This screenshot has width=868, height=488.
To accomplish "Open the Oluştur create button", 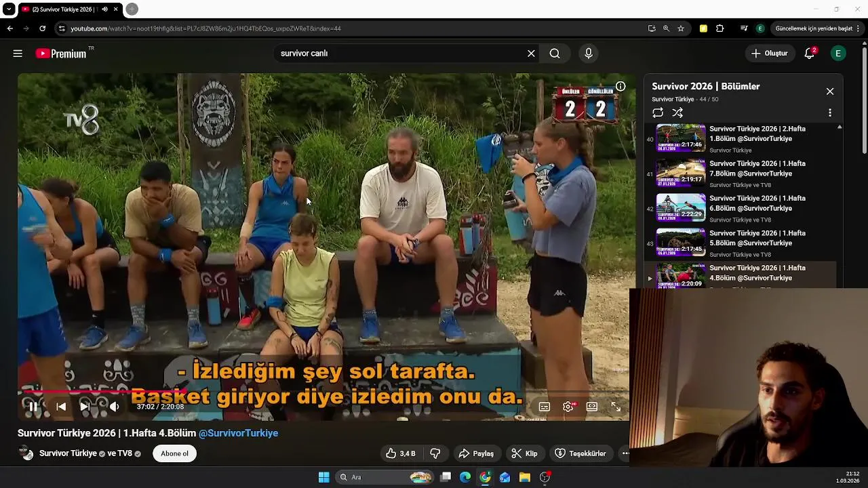I will coord(769,54).
